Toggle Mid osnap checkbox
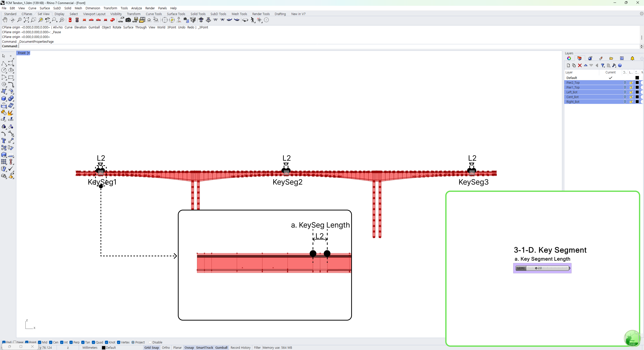This screenshot has width=644, height=350. click(x=40, y=342)
